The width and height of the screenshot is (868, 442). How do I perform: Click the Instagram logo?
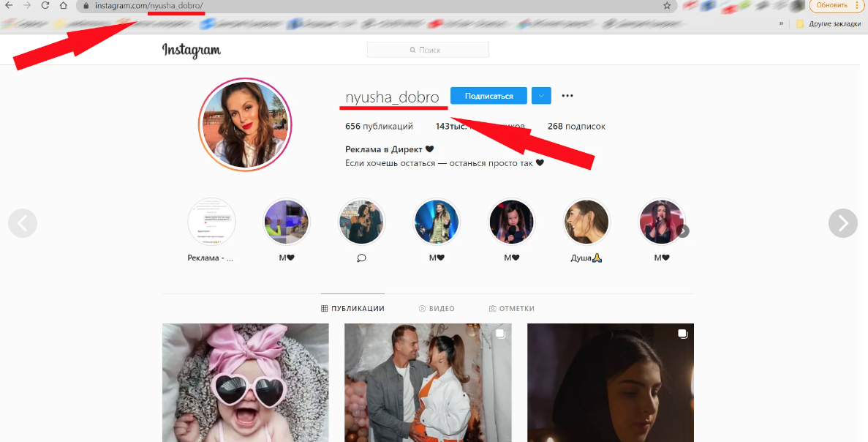coord(191,50)
